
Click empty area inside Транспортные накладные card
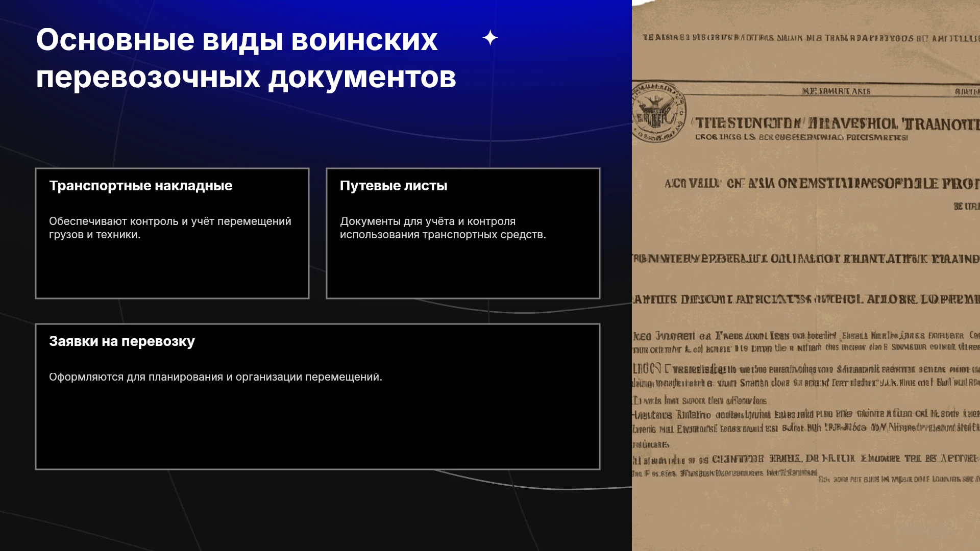click(172, 270)
